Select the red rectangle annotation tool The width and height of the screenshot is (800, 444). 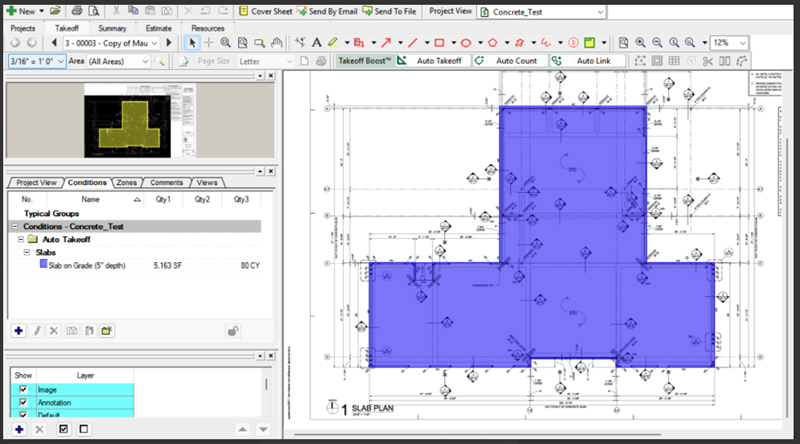click(439, 43)
